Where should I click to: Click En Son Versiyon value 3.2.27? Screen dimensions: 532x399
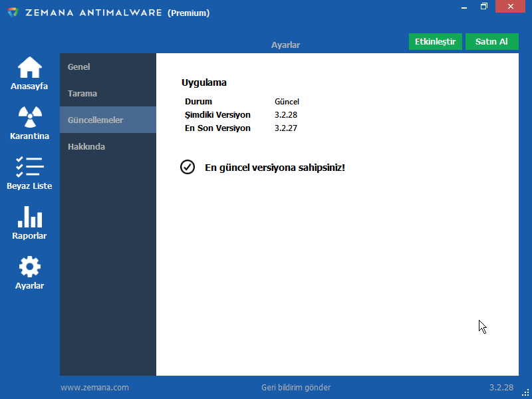[286, 128]
